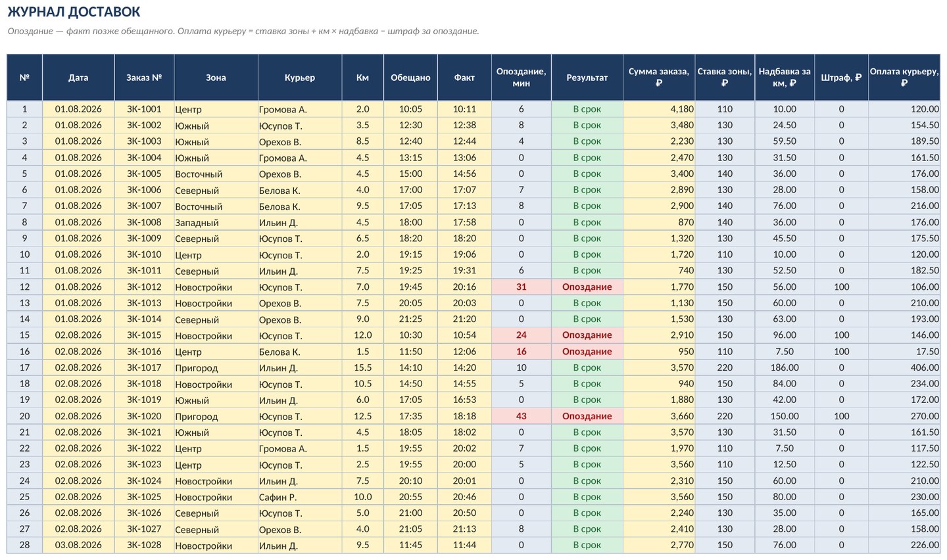Select the Заказ № column header
Viewport: 947px width, 560px height.
(x=144, y=78)
